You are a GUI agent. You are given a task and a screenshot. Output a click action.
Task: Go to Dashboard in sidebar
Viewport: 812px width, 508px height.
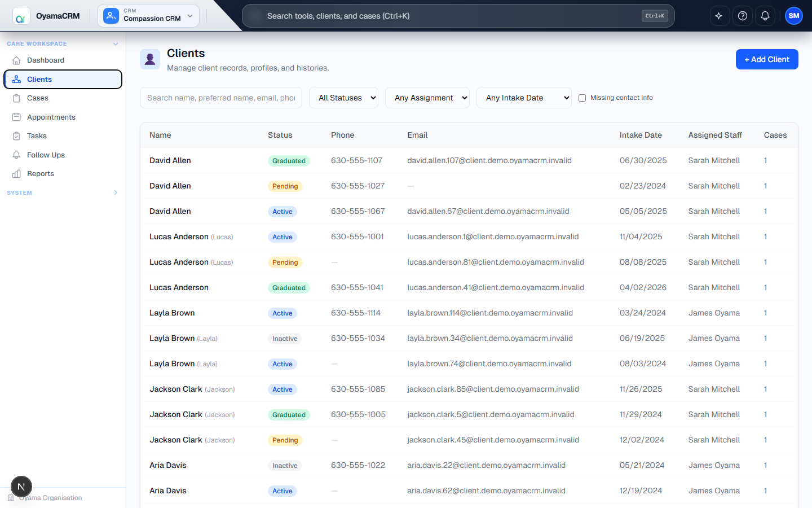(63, 60)
